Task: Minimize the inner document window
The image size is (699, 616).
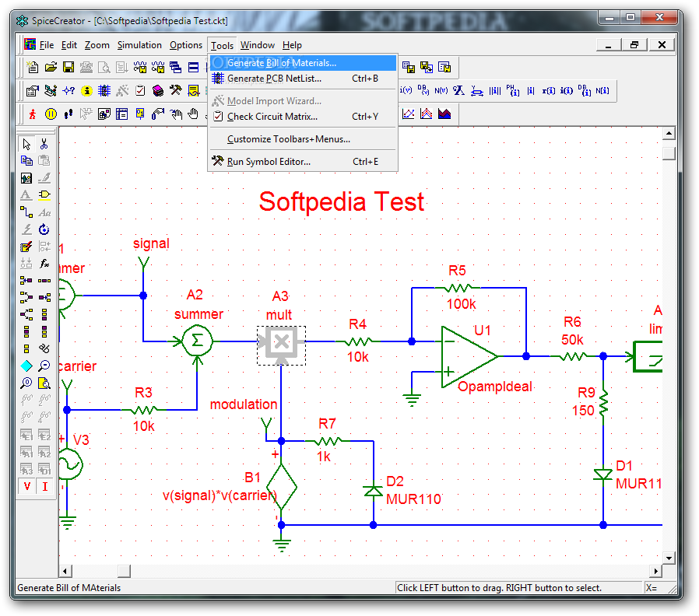Action: 608,45
